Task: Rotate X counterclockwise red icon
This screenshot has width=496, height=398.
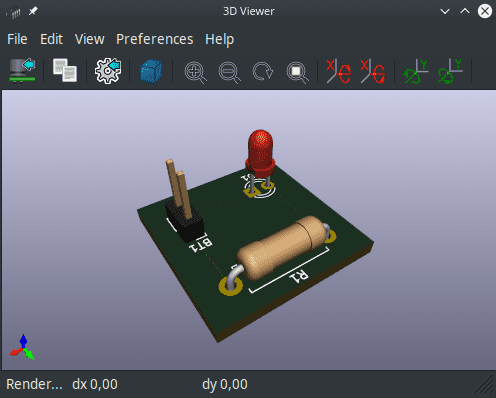Action: tap(373, 71)
